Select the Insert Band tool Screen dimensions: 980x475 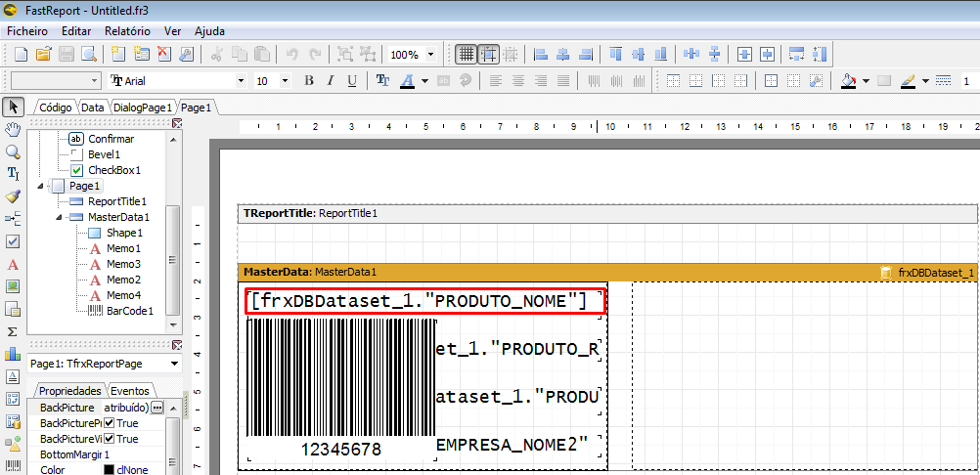tap(13, 219)
